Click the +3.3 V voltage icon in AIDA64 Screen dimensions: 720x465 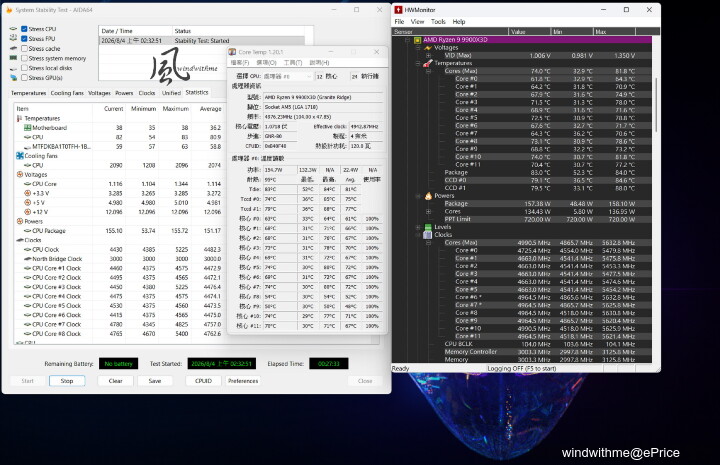click(28, 193)
